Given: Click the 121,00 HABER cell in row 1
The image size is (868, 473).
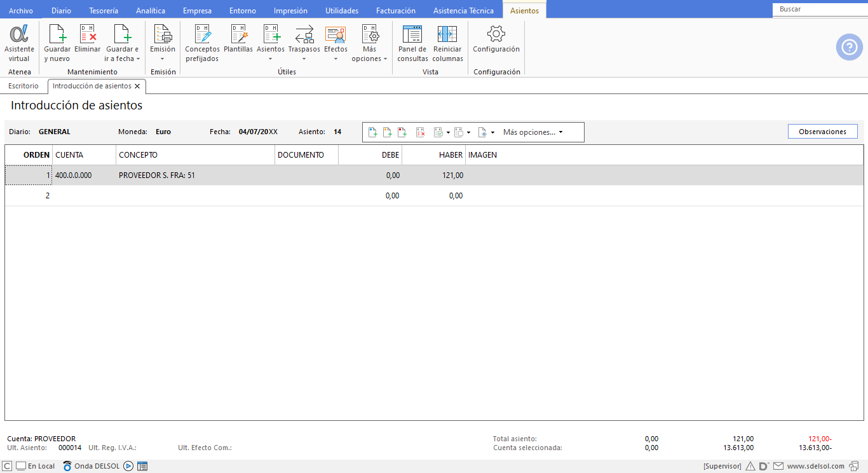Looking at the screenshot, I should pyautogui.click(x=433, y=175).
